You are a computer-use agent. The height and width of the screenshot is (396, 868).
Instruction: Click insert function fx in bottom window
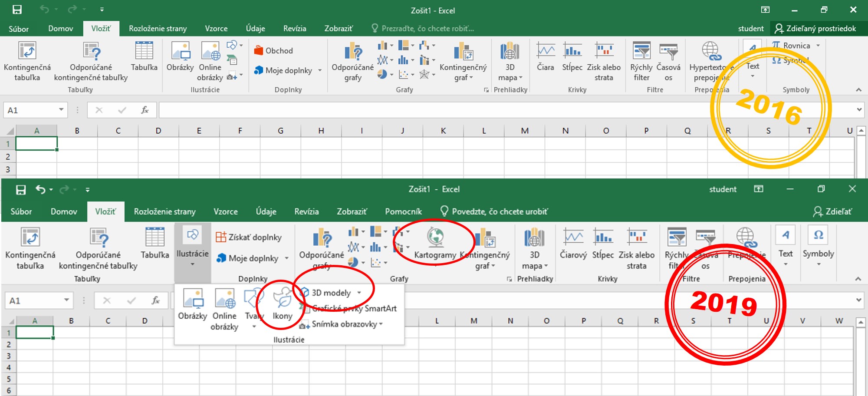pos(156,300)
